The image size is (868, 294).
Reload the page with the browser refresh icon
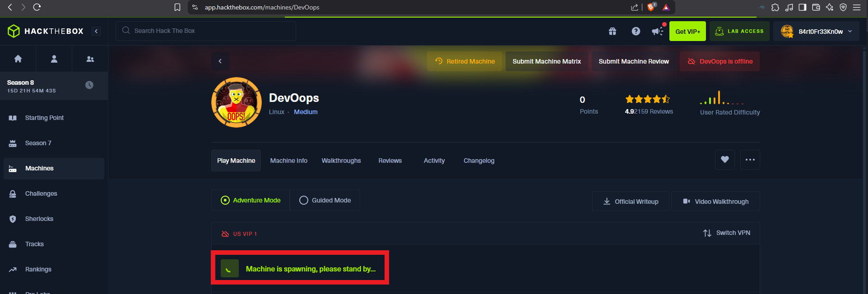(37, 7)
